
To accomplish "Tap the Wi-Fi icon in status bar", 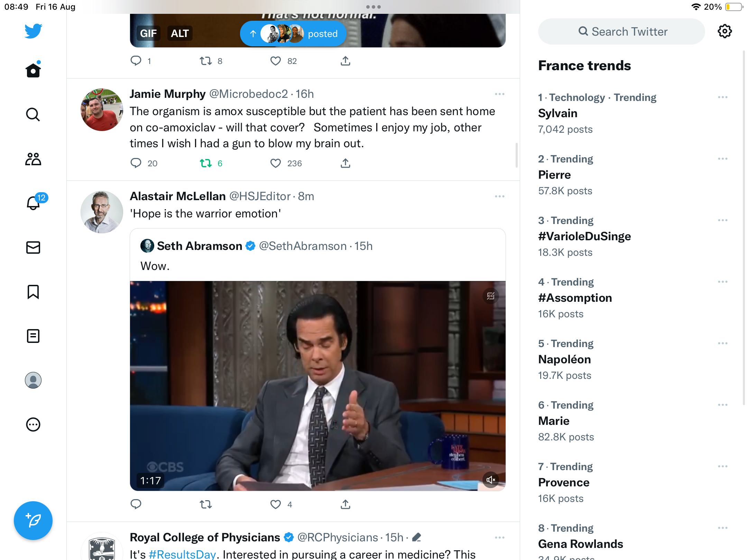I will click(696, 7).
